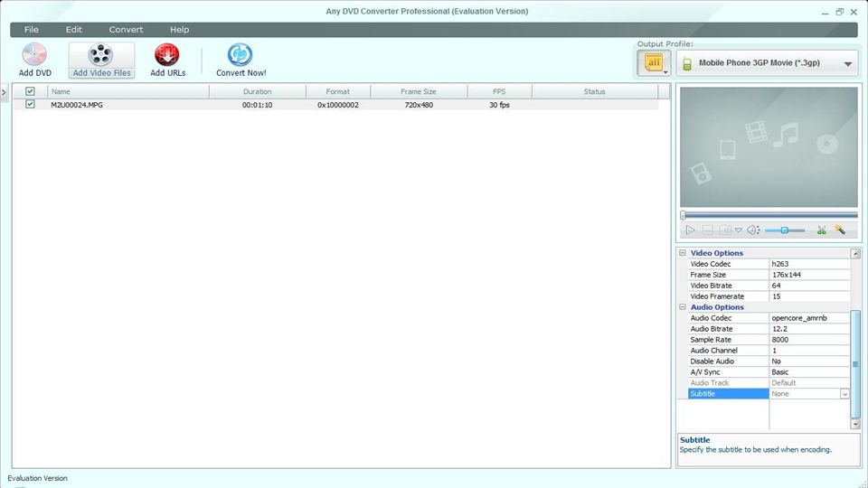This screenshot has height=488, width=868.
Task: Click the options panel scroll-down arrow
Action: (x=855, y=425)
